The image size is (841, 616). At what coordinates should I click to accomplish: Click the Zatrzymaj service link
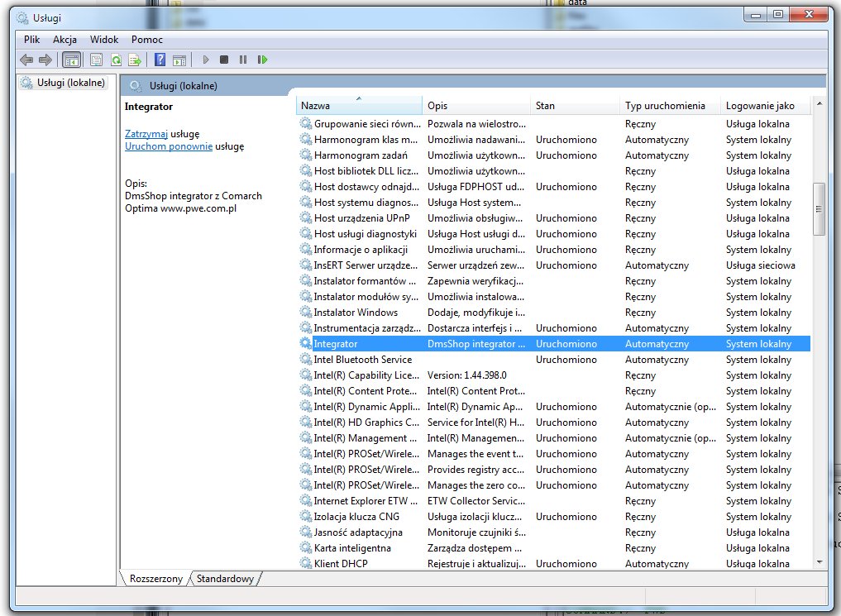146,133
